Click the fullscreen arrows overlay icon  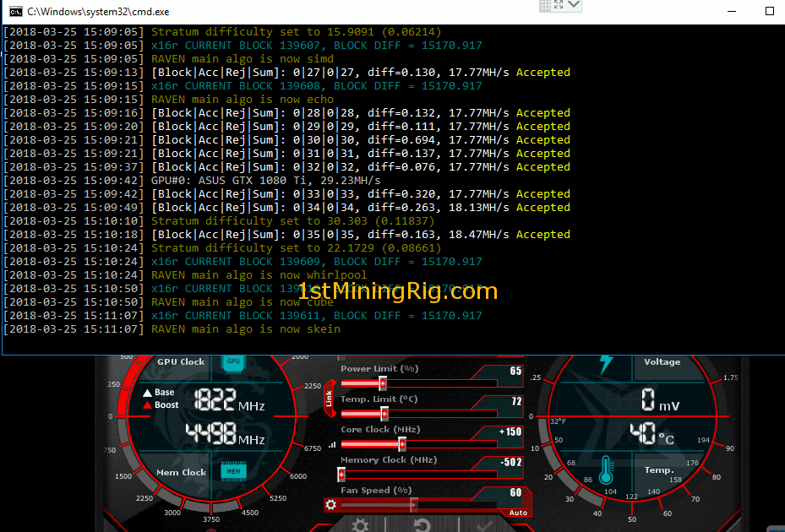pos(559,4)
